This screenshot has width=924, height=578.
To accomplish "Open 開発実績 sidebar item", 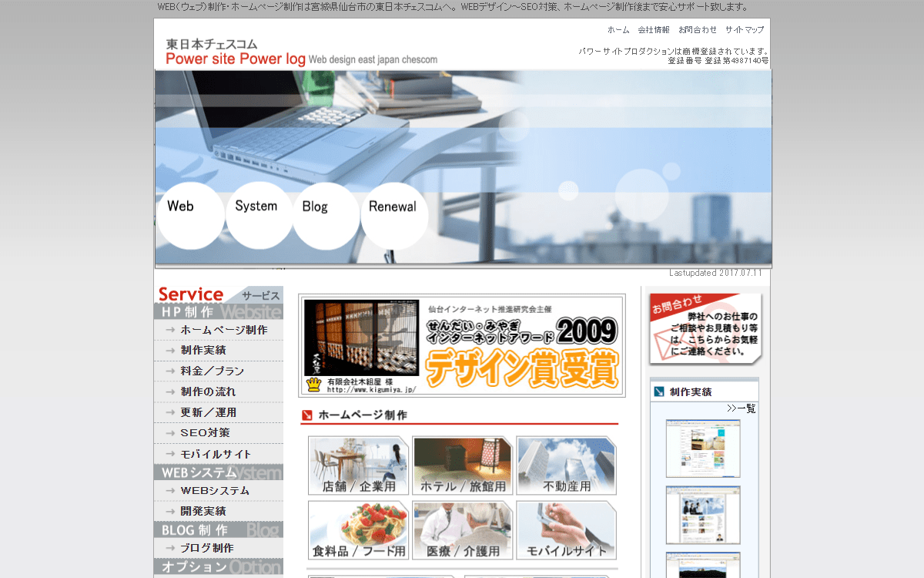I will pos(219,512).
